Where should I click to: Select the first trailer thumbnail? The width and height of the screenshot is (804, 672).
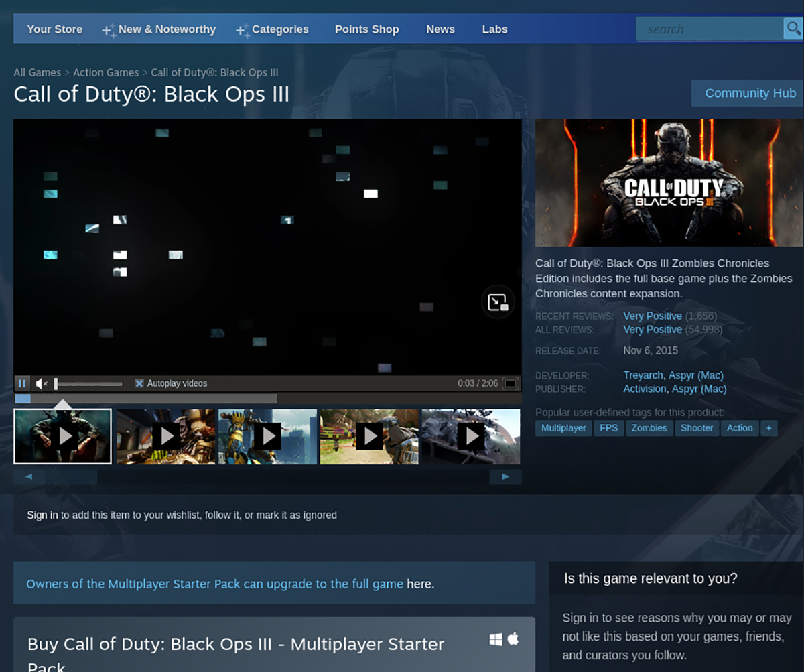[x=63, y=436]
